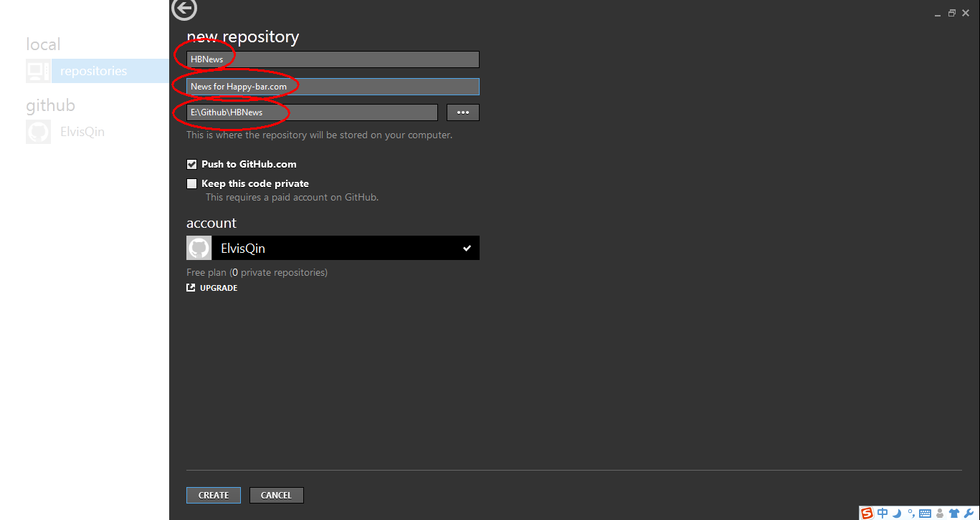Click the repository storage location hint text
Viewport: 980px width, 520px height.
[320, 135]
